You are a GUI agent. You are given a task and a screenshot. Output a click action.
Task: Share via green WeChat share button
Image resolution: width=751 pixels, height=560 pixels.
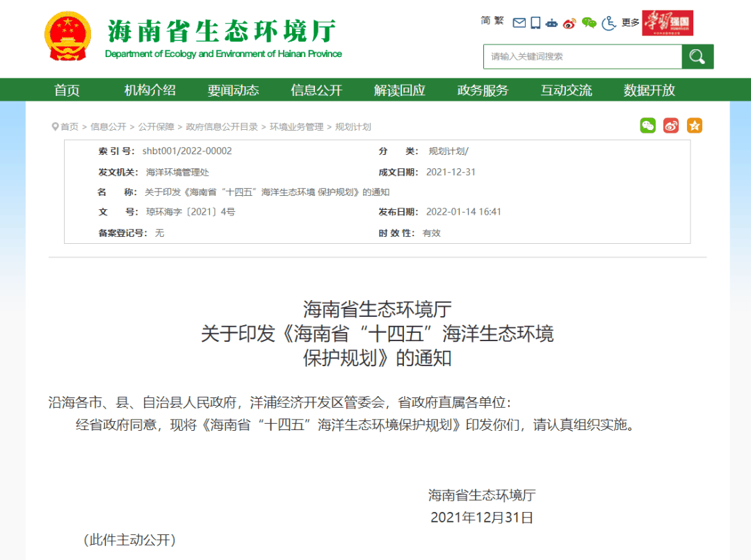pos(648,126)
